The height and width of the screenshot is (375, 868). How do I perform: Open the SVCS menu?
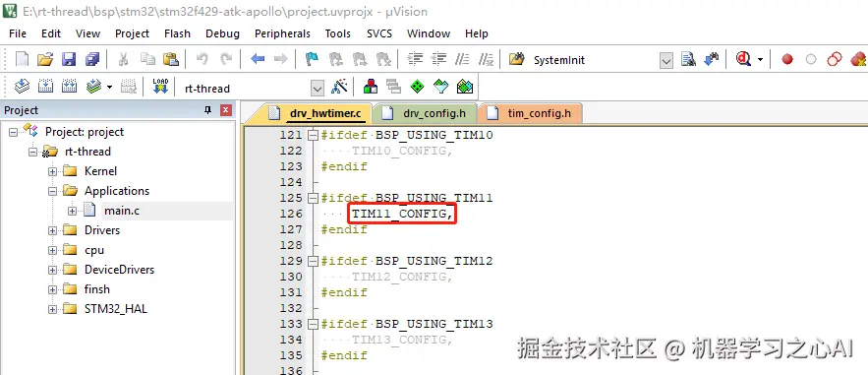pos(379,33)
